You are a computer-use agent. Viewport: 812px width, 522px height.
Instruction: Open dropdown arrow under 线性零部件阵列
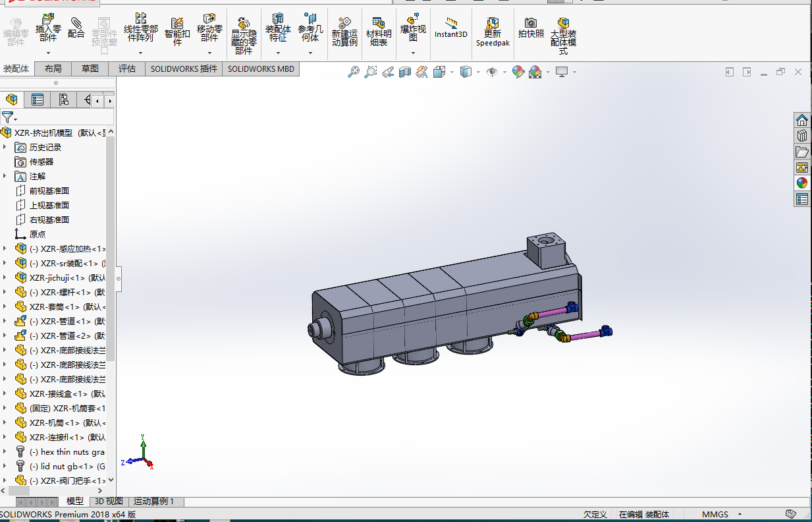pyautogui.click(x=140, y=53)
